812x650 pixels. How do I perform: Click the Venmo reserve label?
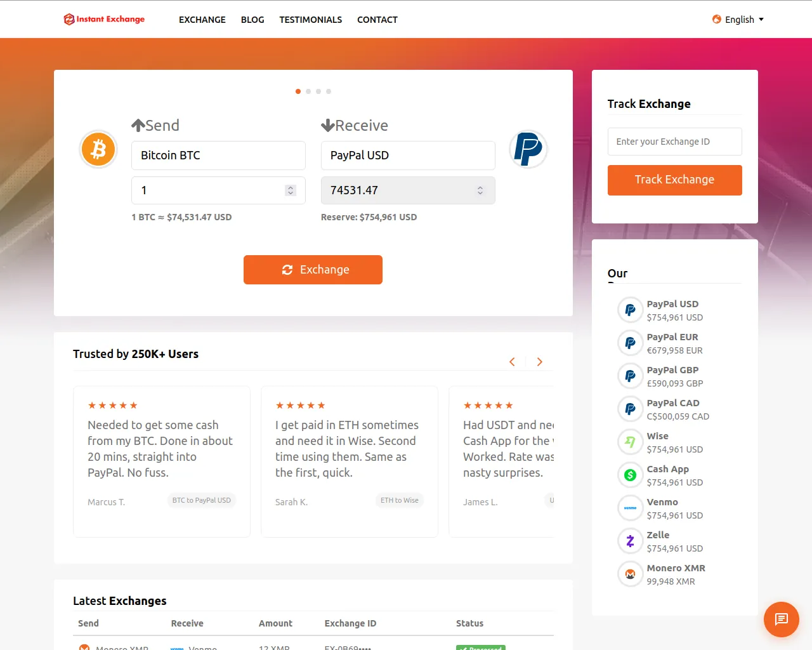click(x=662, y=502)
